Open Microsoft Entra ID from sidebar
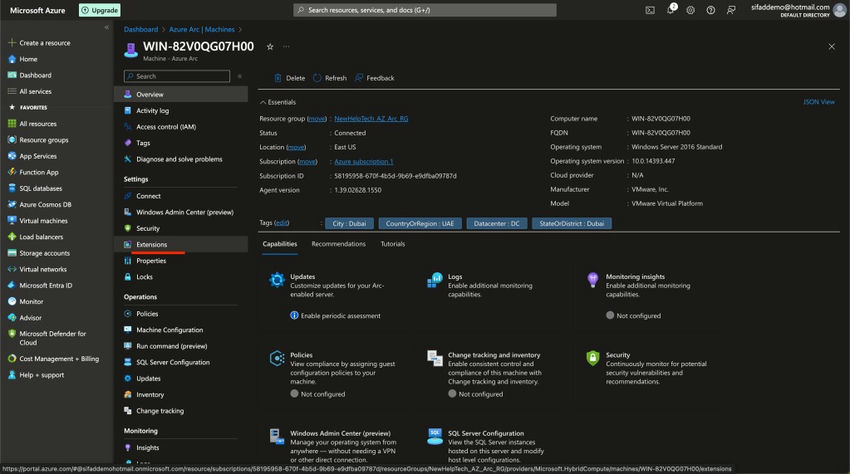Viewport: 850px width, 474px height. (x=45, y=285)
